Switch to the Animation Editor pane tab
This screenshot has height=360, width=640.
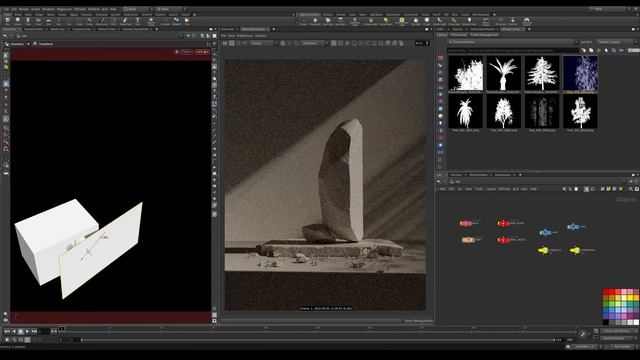coord(33,29)
